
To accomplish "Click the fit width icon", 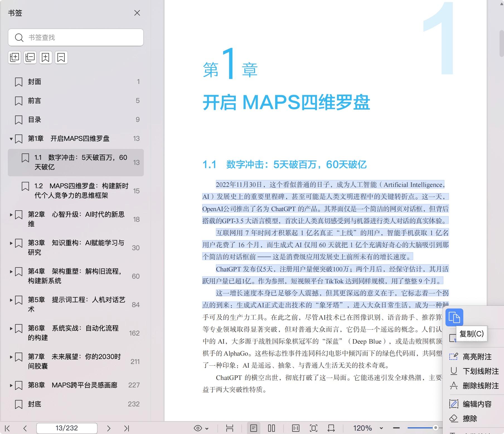I will point(331,428).
